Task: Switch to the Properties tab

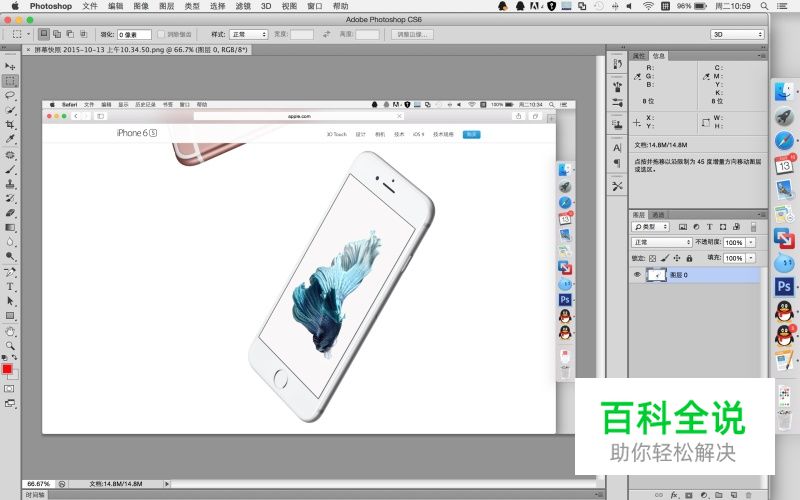Action: (639, 56)
